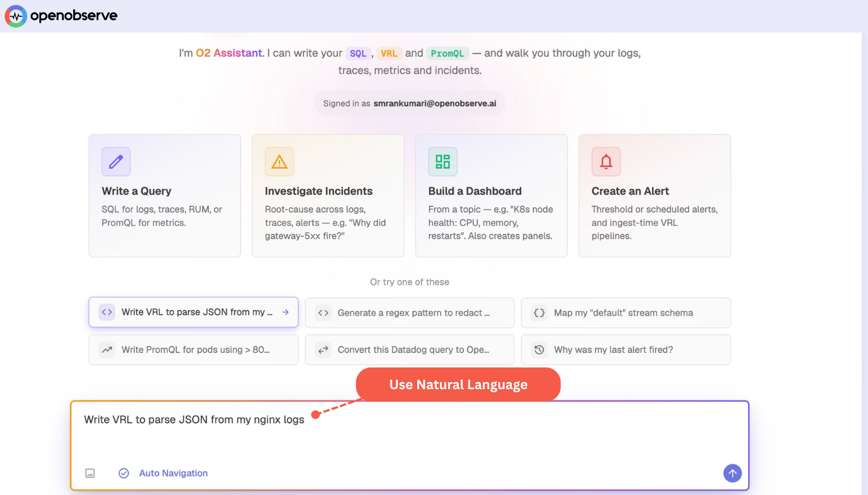The height and width of the screenshot is (495, 868).
Task: Click the warning triangle icon on Investigate Incidents
Action: click(x=279, y=162)
